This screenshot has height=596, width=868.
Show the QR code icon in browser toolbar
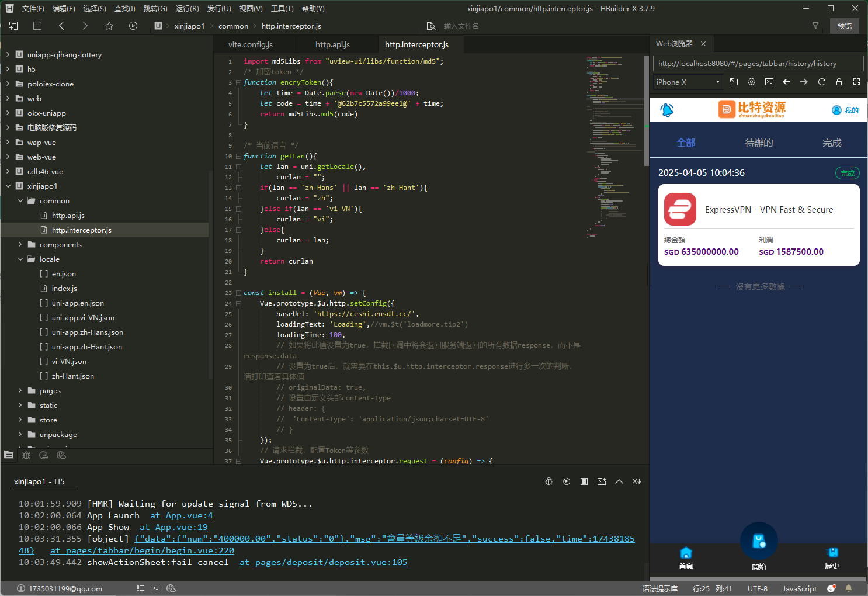pos(857,82)
